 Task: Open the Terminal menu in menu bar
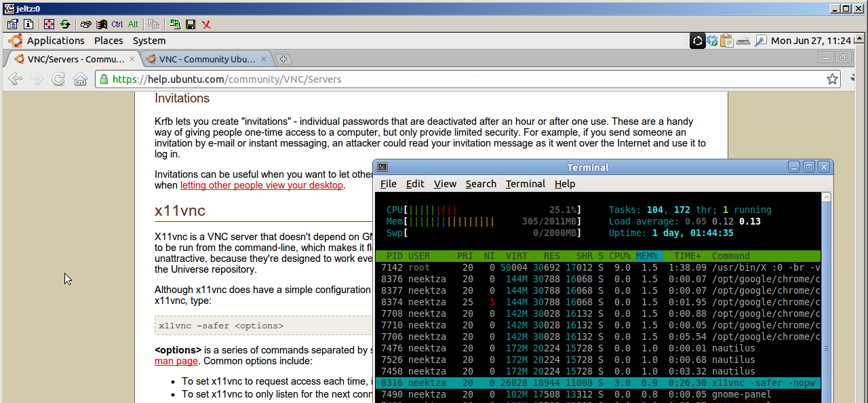526,184
